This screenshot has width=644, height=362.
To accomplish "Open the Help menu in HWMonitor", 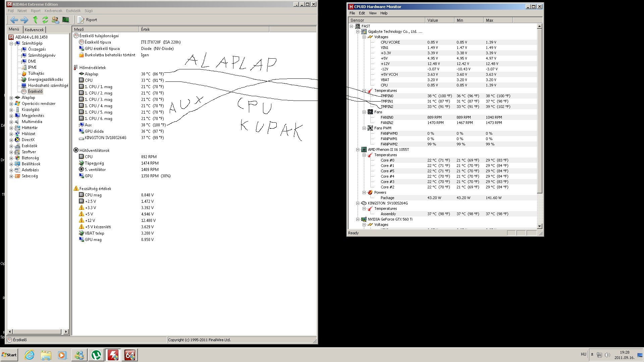I will point(384,13).
